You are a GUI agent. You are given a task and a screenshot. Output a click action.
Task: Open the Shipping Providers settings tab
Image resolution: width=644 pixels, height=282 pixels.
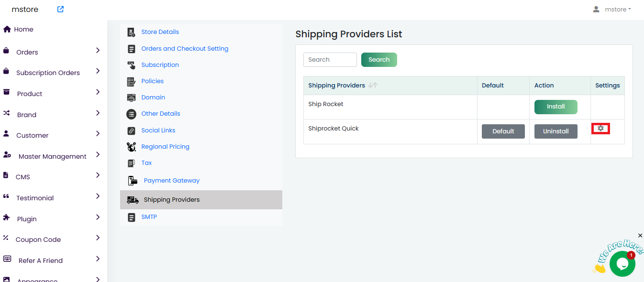click(171, 200)
